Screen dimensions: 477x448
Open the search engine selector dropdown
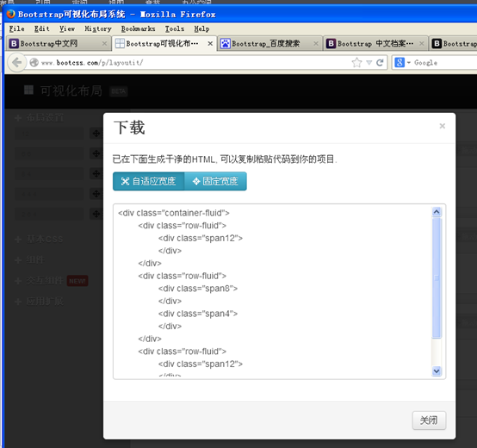(409, 63)
